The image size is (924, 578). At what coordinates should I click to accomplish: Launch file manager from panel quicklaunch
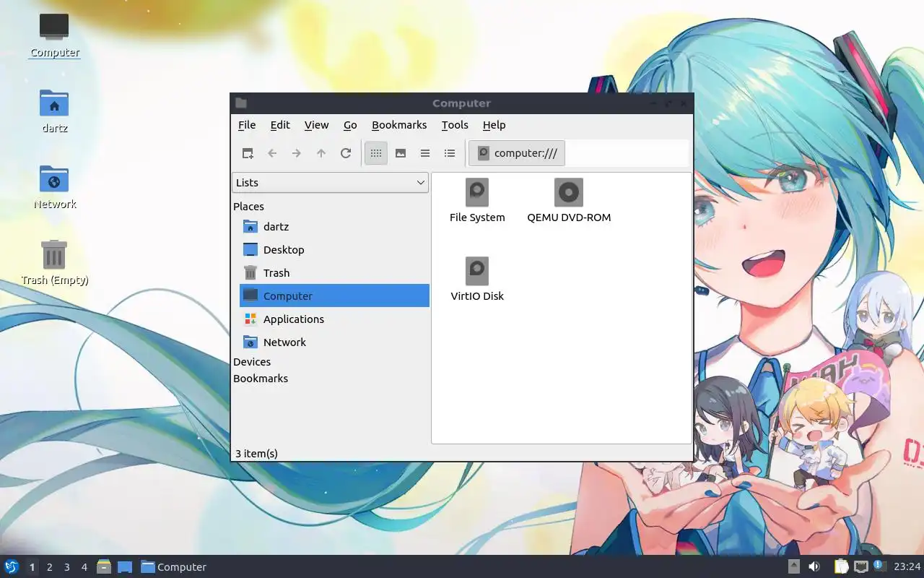(x=104, y=566)
